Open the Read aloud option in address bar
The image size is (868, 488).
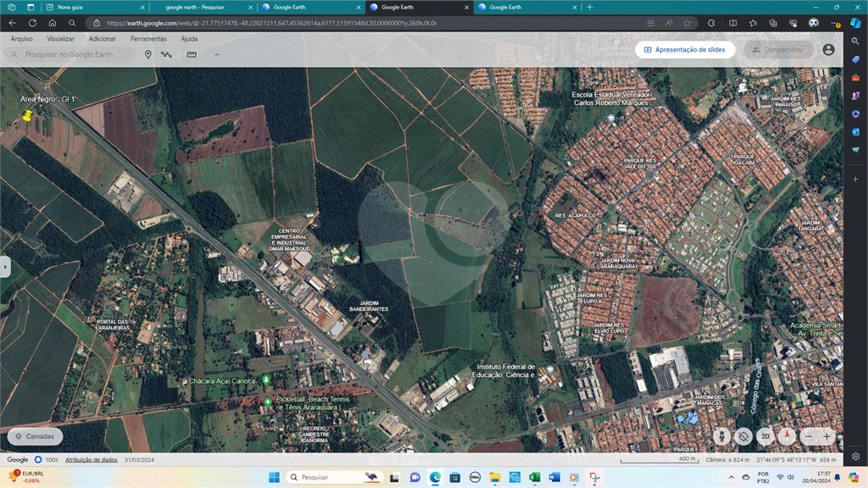669,23
